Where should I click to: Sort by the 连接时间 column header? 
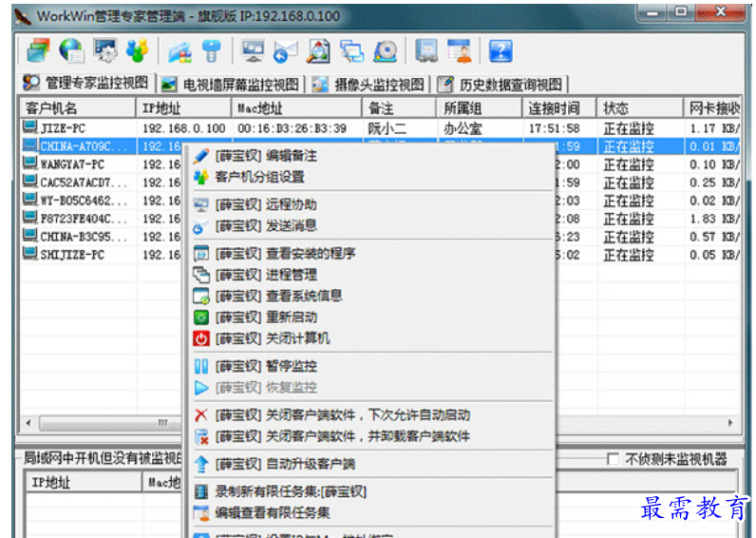point(559,108)
